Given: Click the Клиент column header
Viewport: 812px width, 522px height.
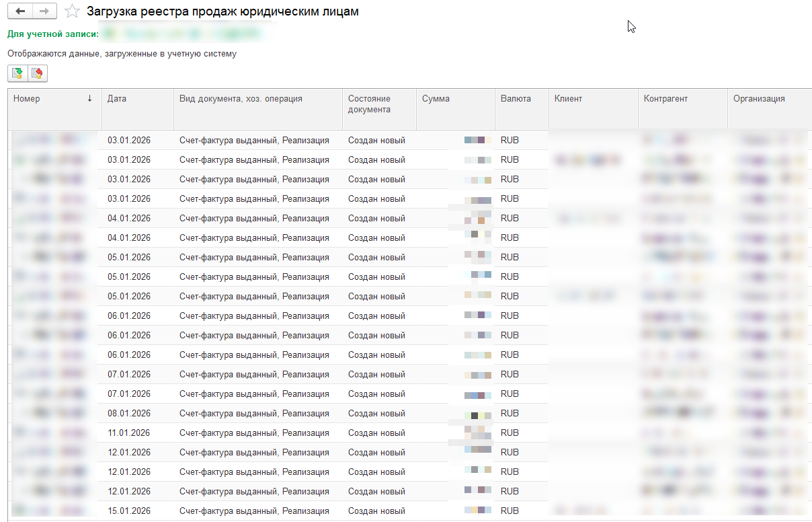Looking at the screenshot, I should point(594,109).
